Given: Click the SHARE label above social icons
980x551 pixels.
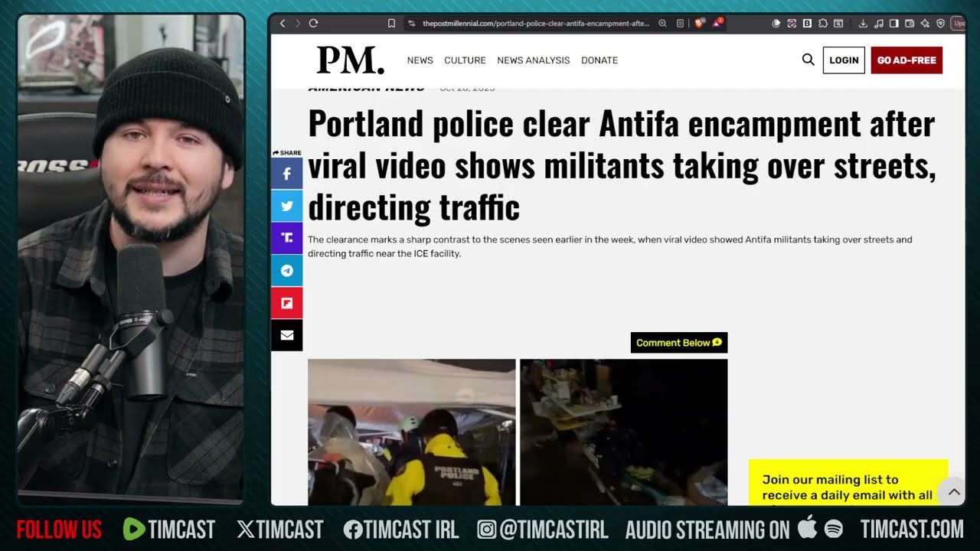Looking at the screenshot, I should click(x=287, y=153).
